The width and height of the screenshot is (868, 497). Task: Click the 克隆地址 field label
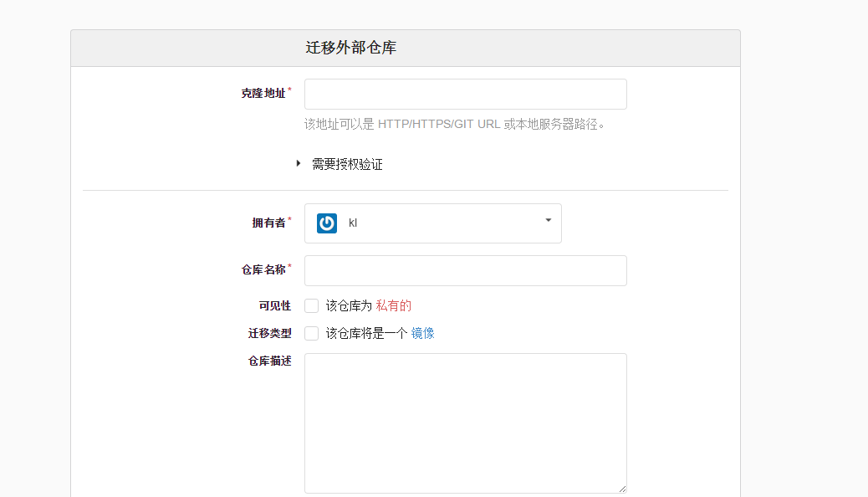click(x=263, y=94)
